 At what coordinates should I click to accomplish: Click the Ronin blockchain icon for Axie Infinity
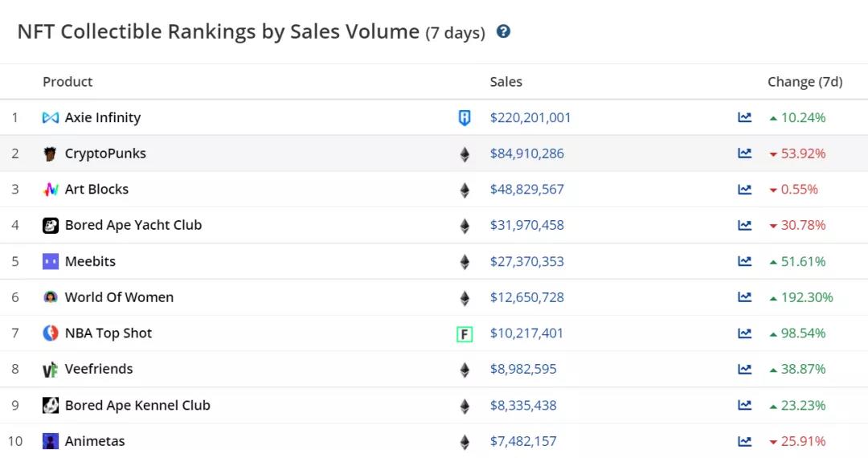tap(465, 118)
